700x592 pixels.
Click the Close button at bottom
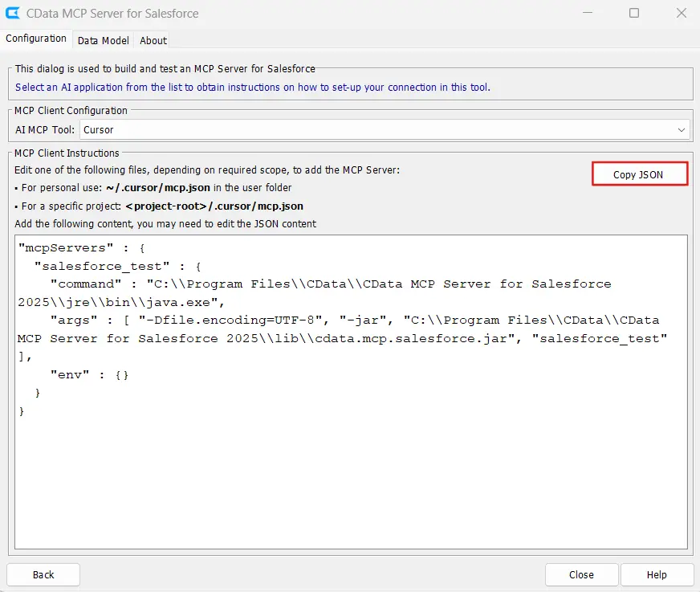[581, 574]
